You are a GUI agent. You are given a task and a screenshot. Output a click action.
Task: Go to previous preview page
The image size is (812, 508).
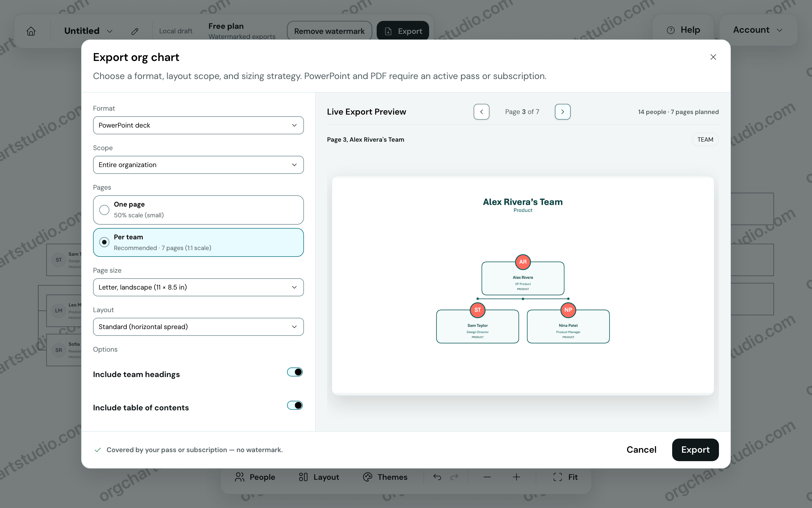click(482, 112)
